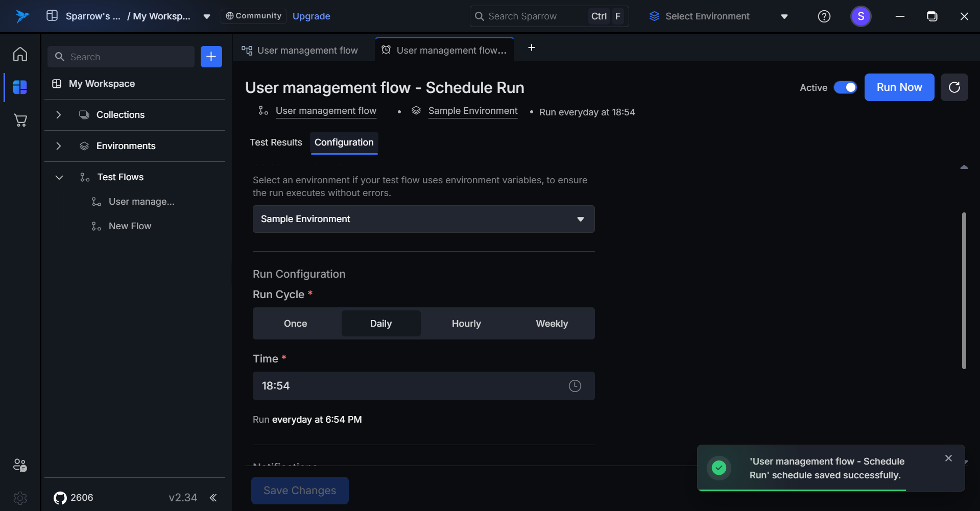Collapse the sidebar with the double-chevron icon
980x511 pixels.
(x=213, y=498)
